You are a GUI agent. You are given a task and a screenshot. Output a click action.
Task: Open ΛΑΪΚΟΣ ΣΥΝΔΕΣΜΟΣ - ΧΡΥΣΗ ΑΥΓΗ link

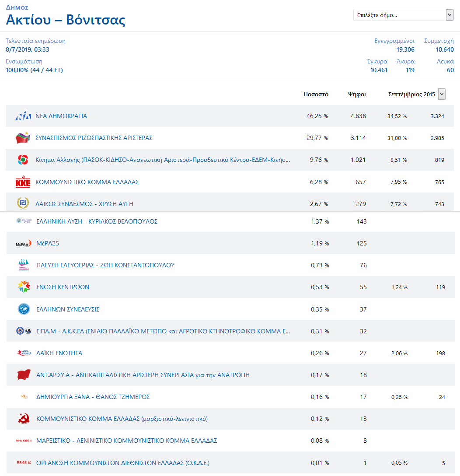point(84,204)
